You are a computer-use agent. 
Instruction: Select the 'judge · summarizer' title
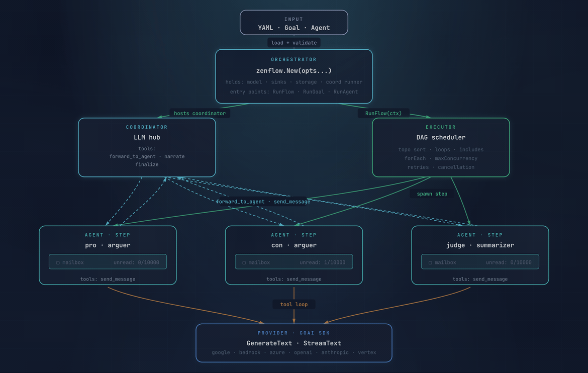(x=480, y=245)
